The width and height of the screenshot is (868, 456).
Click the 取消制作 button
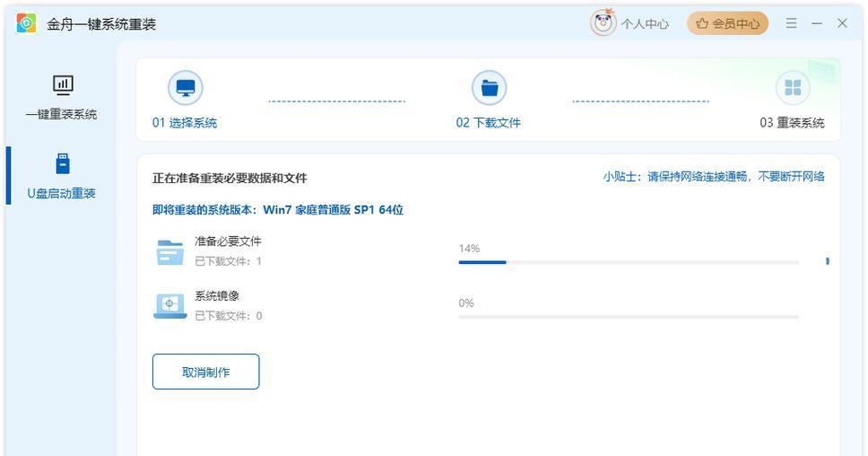pyautogui.click(x=205, y=372)
